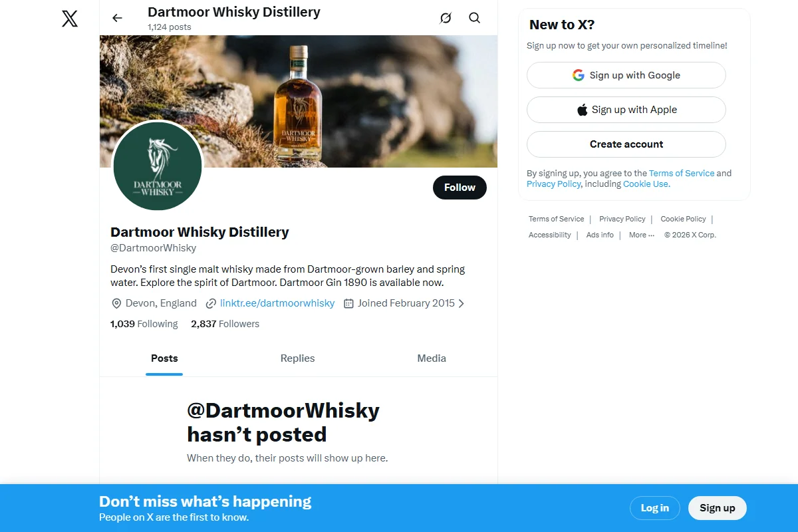Open the Accessibility footer link
Viewport: 798px width, 532px height.
pos(550,235)
